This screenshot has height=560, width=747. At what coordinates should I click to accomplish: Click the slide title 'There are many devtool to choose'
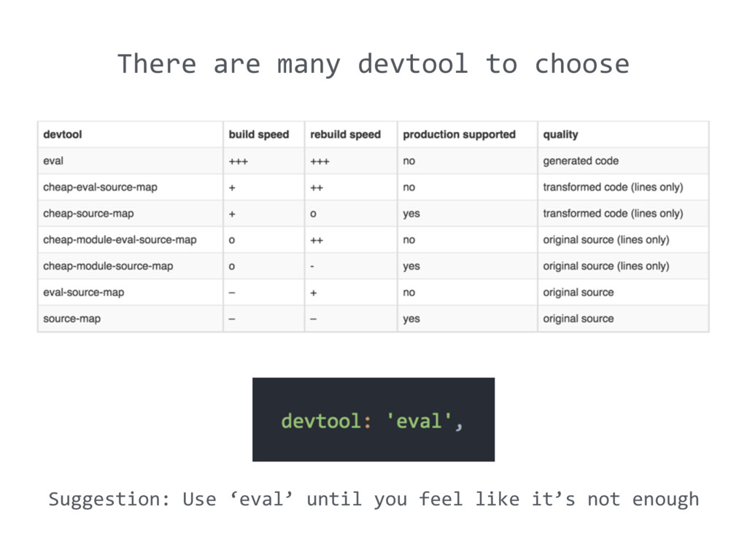(373, 64)
